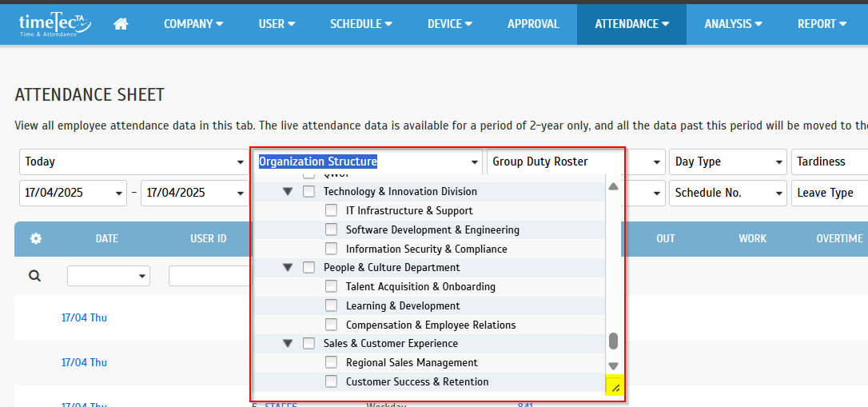Open the Attendance menu
Screen dimensions: 868x407
(631, 24)
